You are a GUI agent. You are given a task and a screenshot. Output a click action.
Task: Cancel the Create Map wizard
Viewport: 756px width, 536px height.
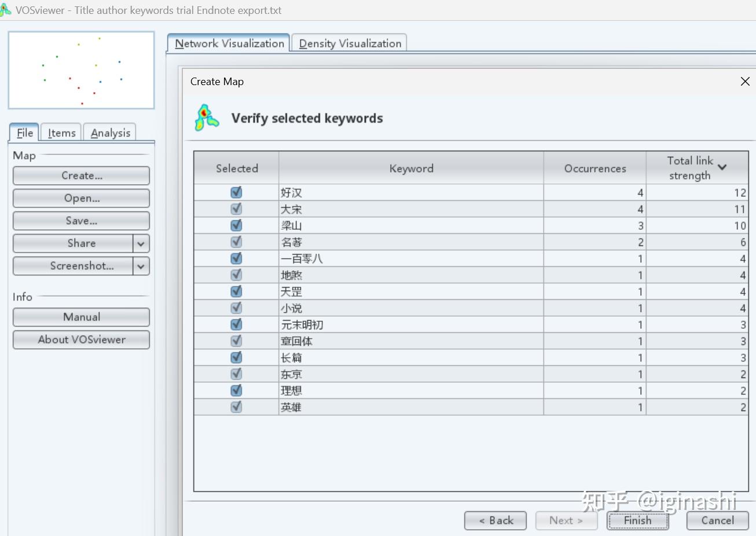point(717,520)
